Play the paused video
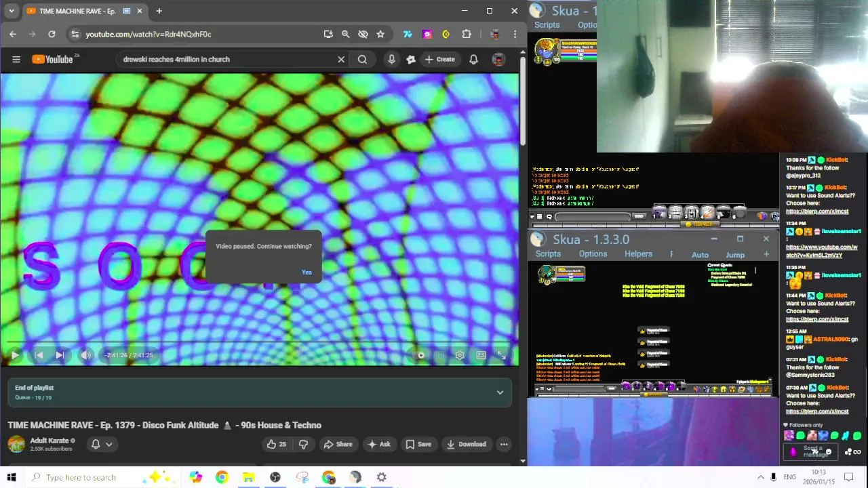 [x=15, y=355]
